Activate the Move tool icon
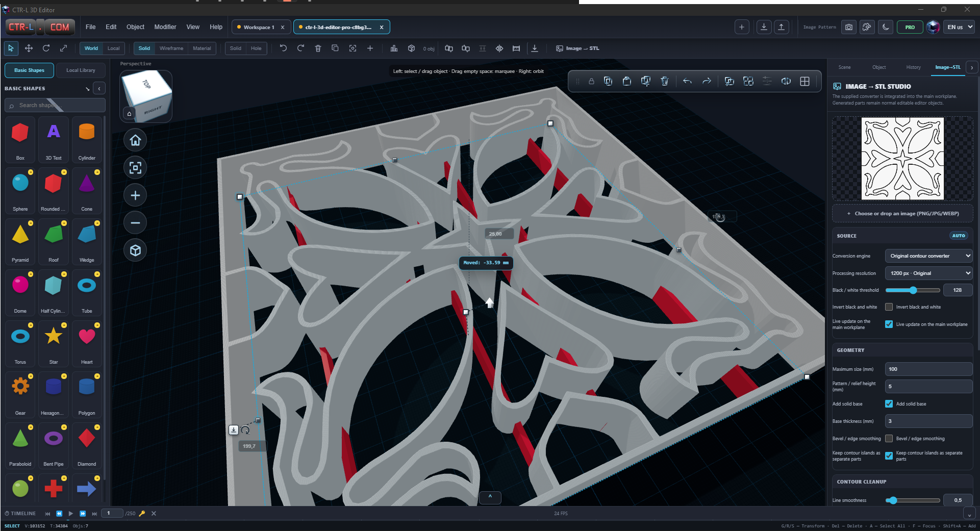 tap(29, 48)
